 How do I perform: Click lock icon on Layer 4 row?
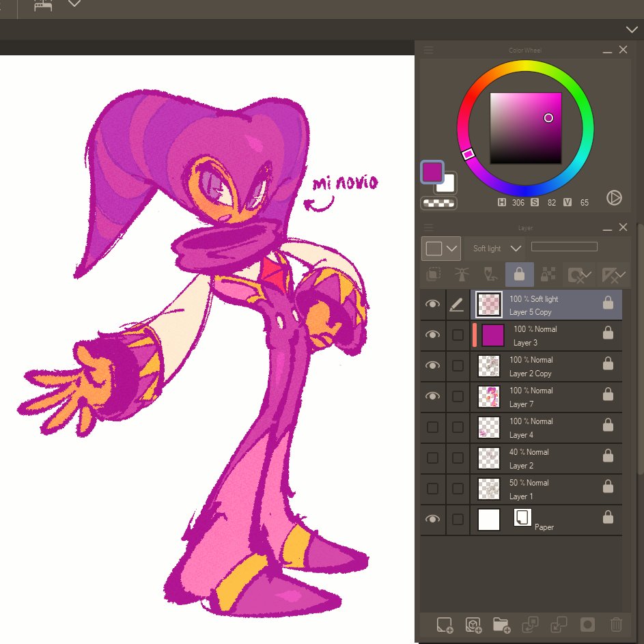tap(608, 425)
